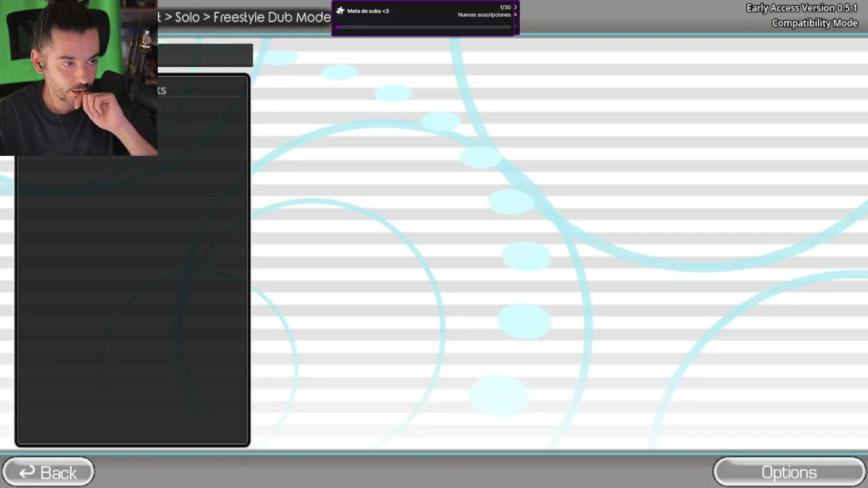
Task: Open the Options menu button
Action: pyautogui.click(x=789, y=472)
